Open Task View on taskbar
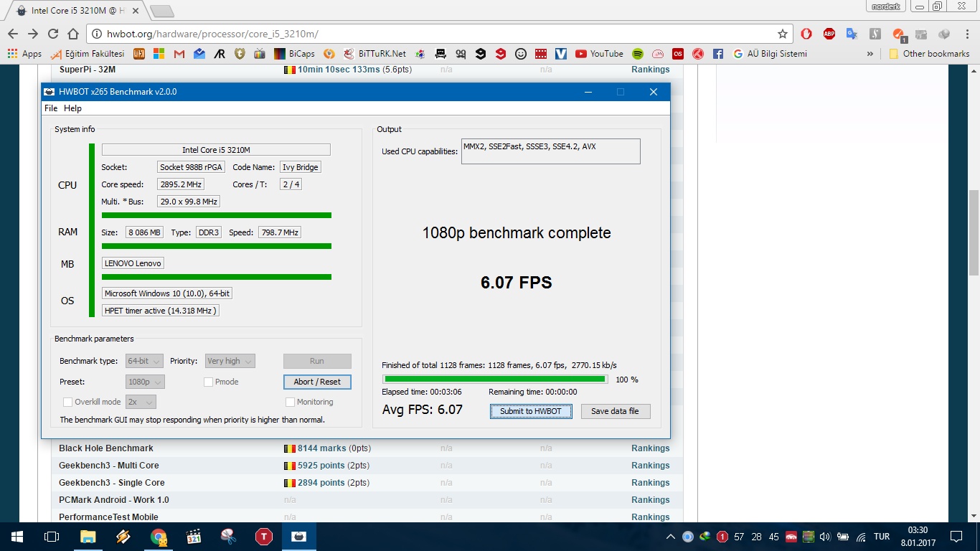The height and width of the screenshot is (551, 980). point(52,537)
